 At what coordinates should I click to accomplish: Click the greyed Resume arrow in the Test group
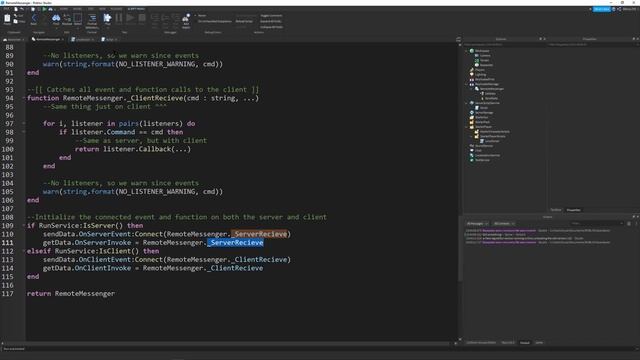coord(130,18)
